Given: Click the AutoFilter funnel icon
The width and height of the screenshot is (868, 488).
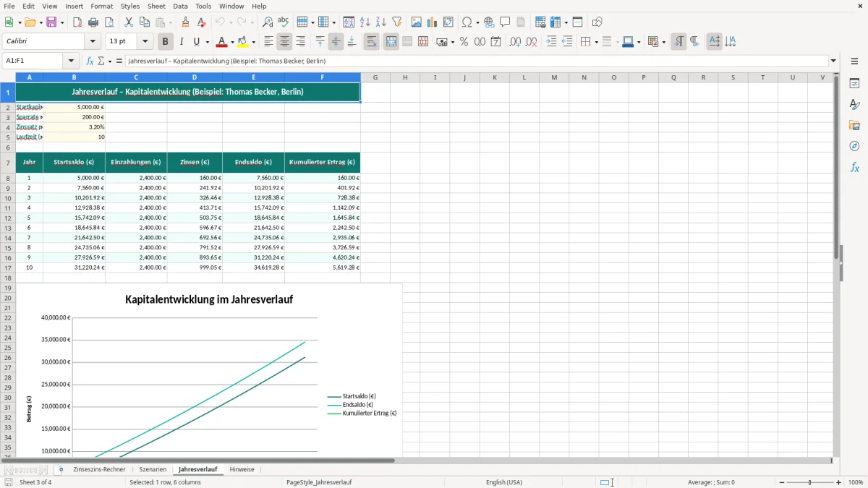Looking at the screenshot, I should point(397,22).
